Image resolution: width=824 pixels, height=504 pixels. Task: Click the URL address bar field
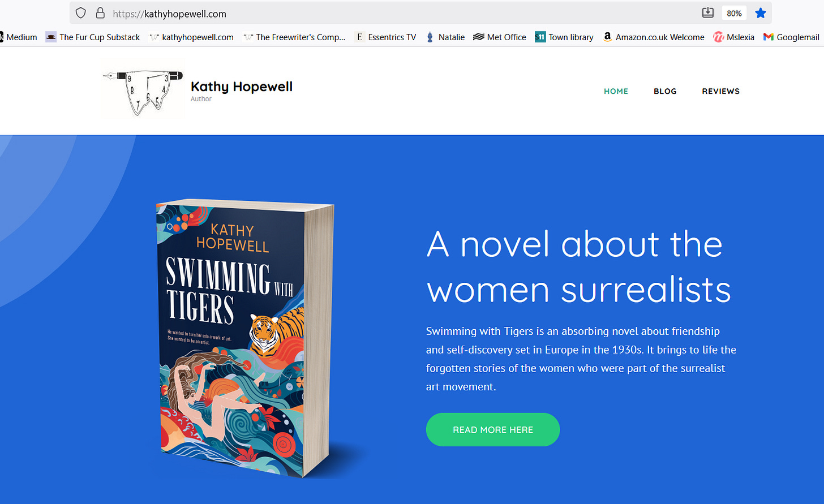click(x=396, y=13)
